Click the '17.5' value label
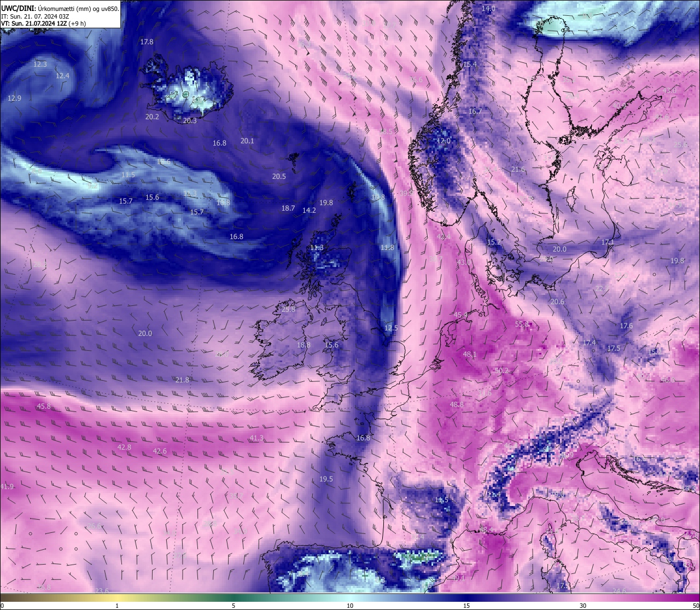The height and width of the screenshot is (610, 700). click(x=614, y=348)
